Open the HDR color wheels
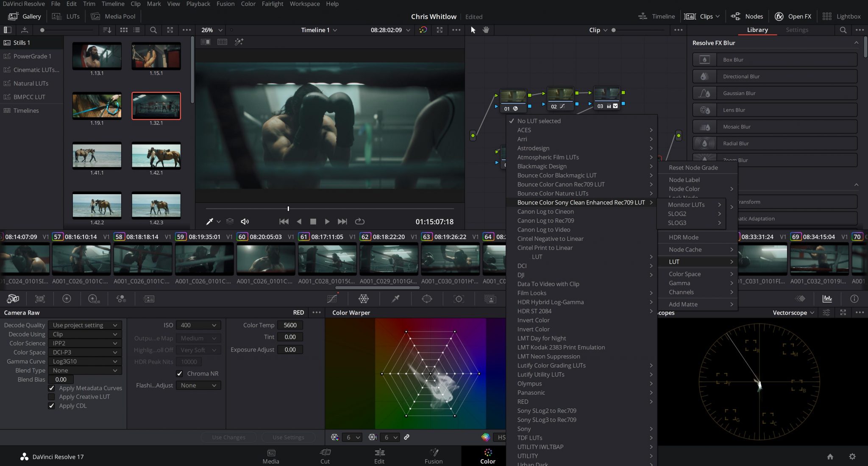 93,299
